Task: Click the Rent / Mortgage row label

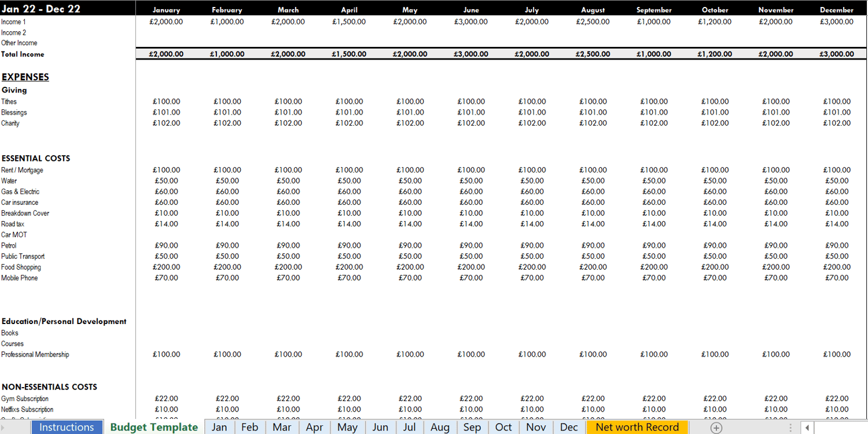Action: pyautogui.click(x=22, y=170)
